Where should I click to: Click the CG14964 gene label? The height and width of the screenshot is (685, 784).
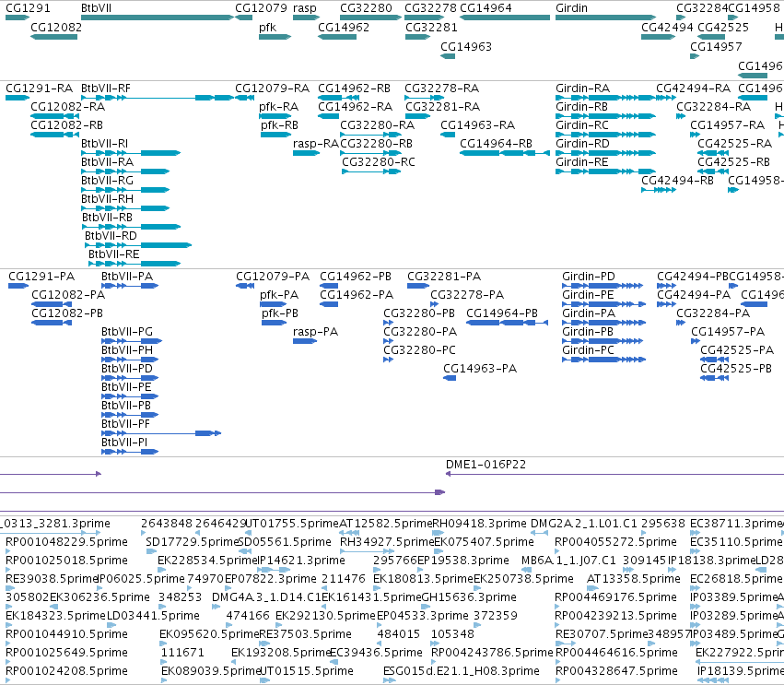point(486,8)
